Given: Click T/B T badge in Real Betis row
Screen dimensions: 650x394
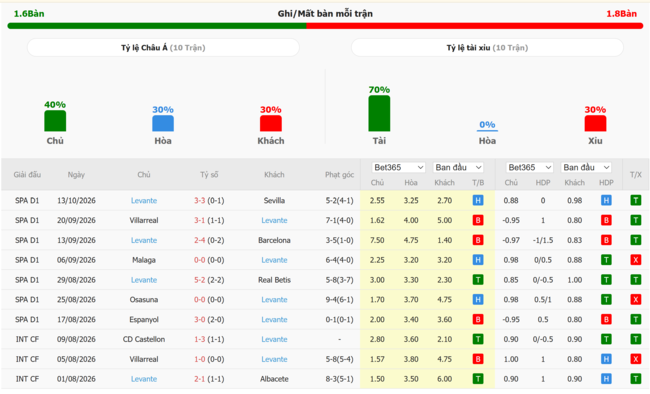Looking at the screenshot, I should pyautogui.click(x=478, y=280).
